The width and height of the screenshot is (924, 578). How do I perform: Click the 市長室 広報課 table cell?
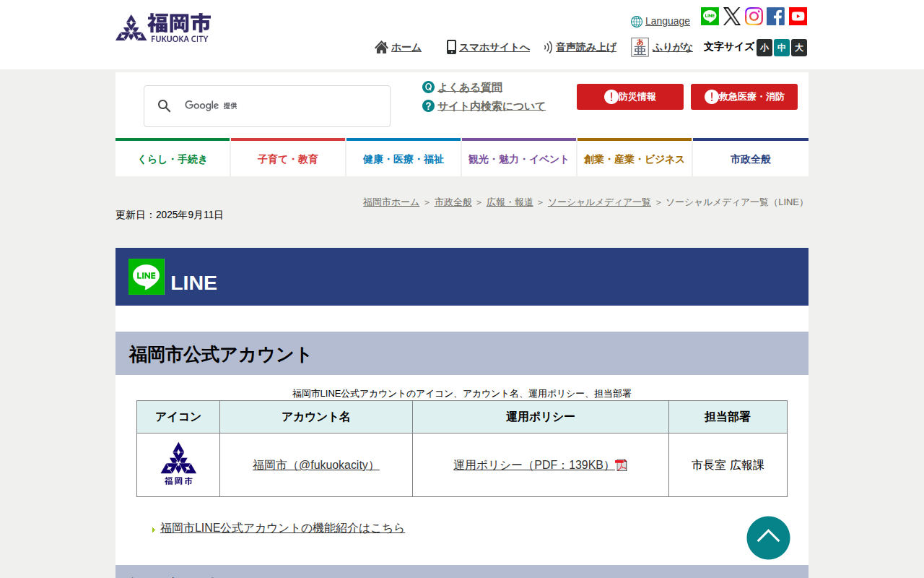728,465
